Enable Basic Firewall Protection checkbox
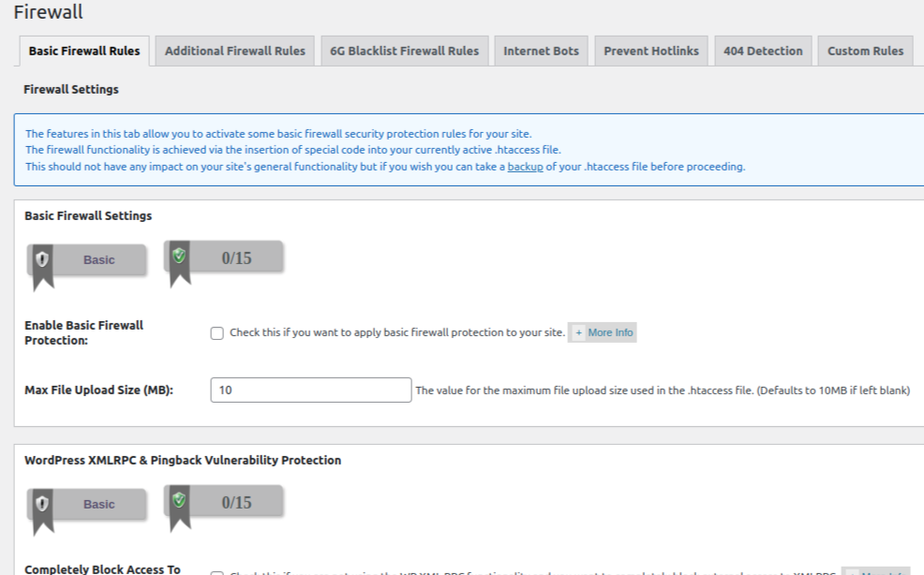924x575 pixels. pyautogui.click(x=216, y=333)
